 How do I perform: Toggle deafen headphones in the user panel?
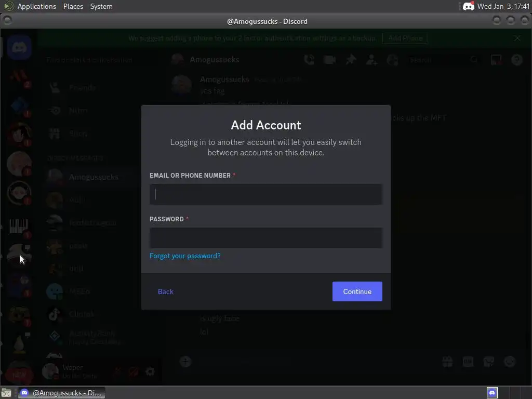point(134,372)
